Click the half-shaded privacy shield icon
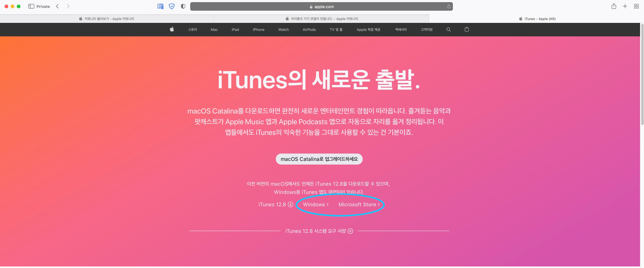Image resolution: width=644 pixels, height=268 pixels. coord(183,6)
